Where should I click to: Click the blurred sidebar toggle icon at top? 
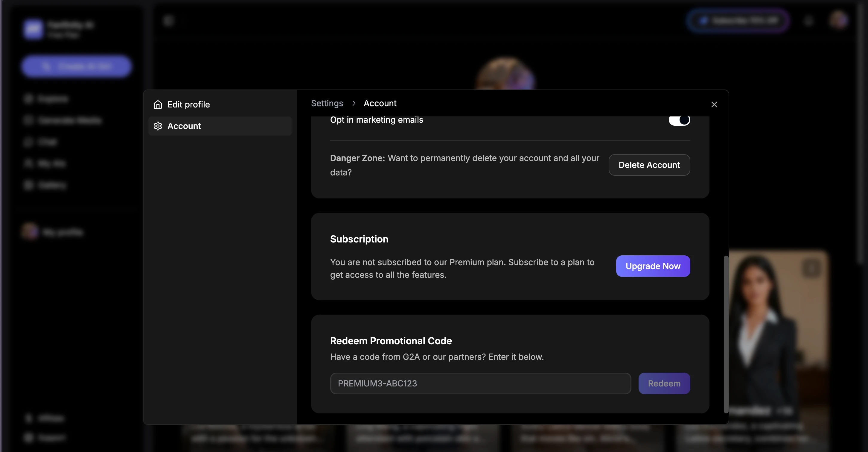pyautogui.click(x=168, y=21)
